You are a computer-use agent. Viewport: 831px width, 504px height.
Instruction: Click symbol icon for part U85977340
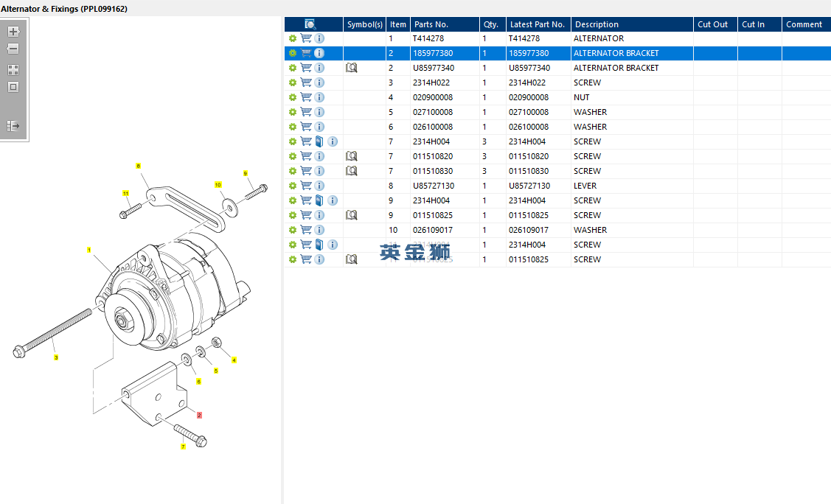click(352, 68)
